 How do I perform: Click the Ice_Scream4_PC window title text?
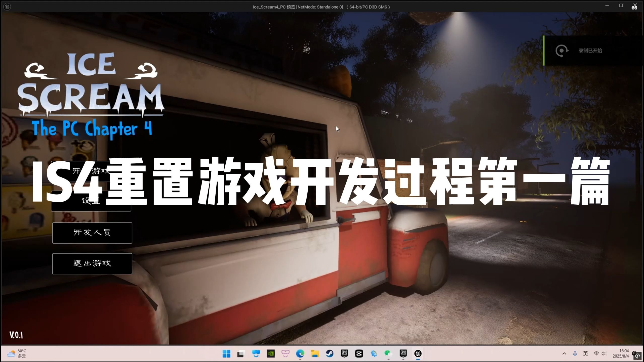point(321,7)
